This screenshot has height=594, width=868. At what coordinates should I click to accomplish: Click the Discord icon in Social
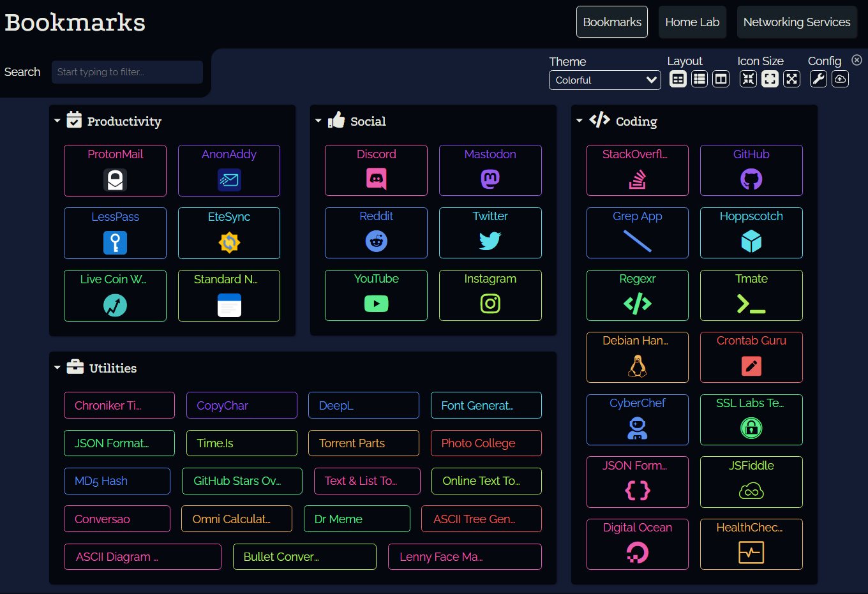[376, 180]
